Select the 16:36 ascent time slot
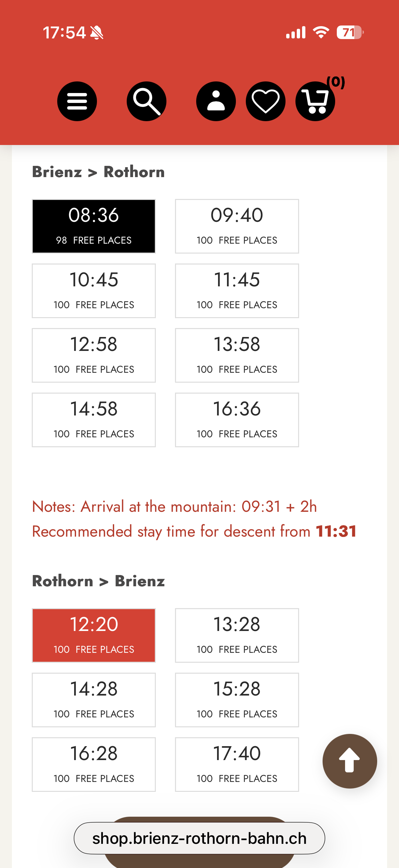This screenshot has width=399, height=868. coord(237,420)
